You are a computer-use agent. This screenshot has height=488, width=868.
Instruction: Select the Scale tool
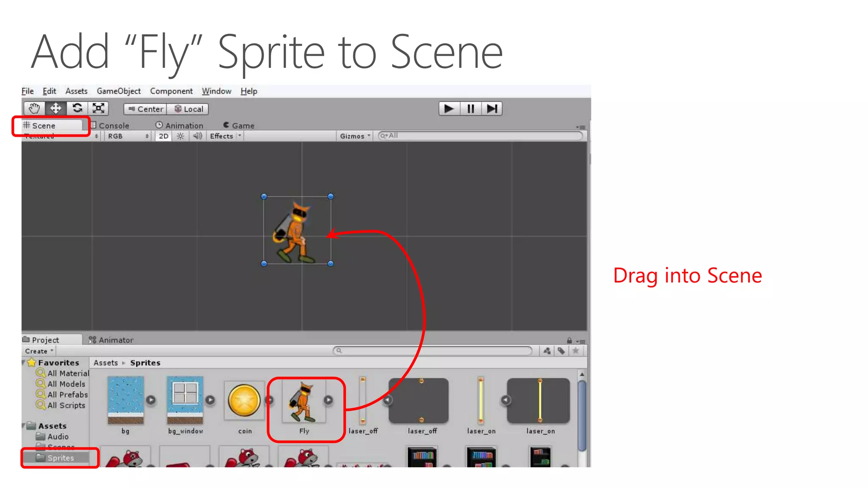click(x=98, y=109)
